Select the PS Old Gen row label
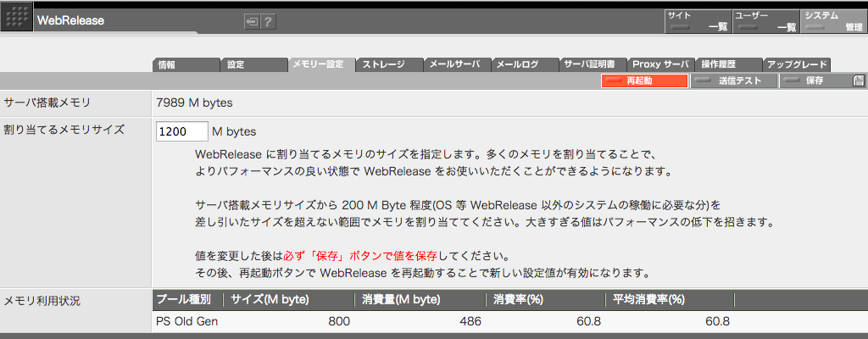 click(x=187, y=322)
